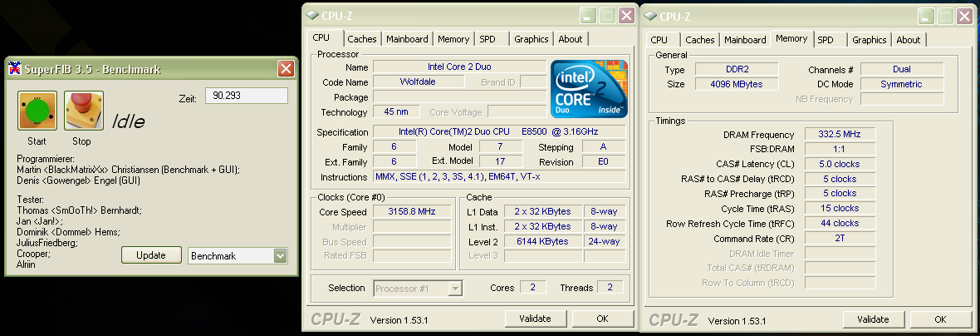Minimize the right CPU-Z window
980x336 pixels.
(x=926, y=17)
